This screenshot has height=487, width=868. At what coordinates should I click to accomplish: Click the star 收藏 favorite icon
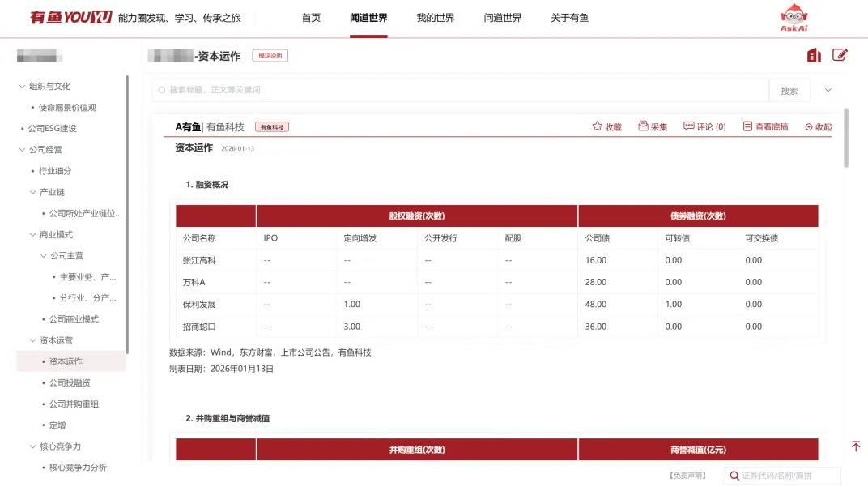598,126
